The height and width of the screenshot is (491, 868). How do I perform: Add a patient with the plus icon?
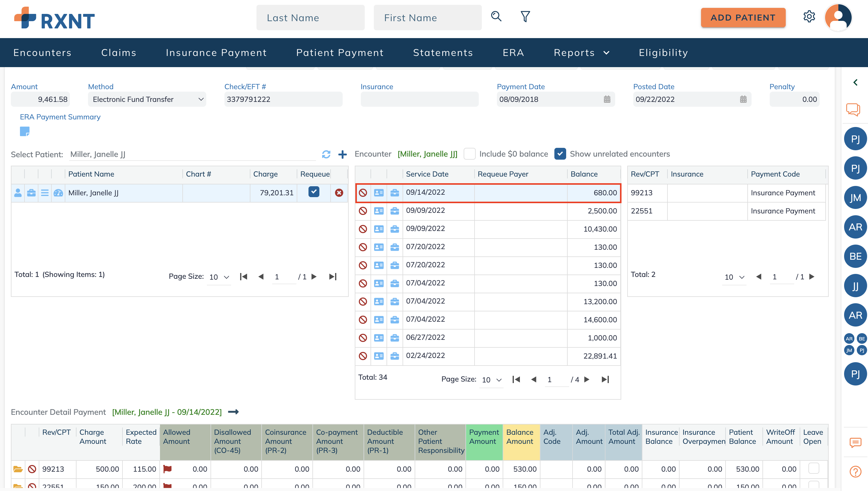click(342, 154)
